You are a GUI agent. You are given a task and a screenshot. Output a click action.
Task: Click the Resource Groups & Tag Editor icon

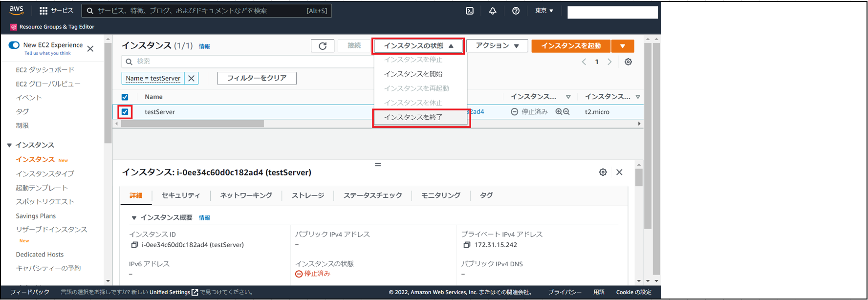click(14, 27)
